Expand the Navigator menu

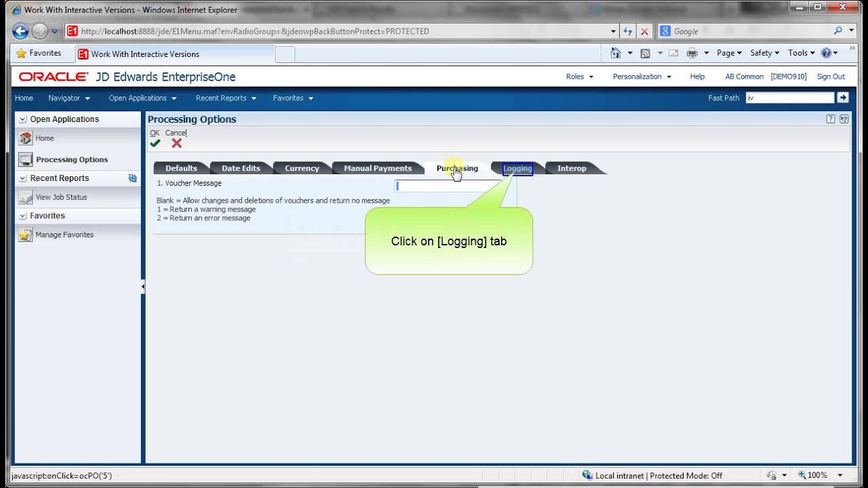[69, 98]
